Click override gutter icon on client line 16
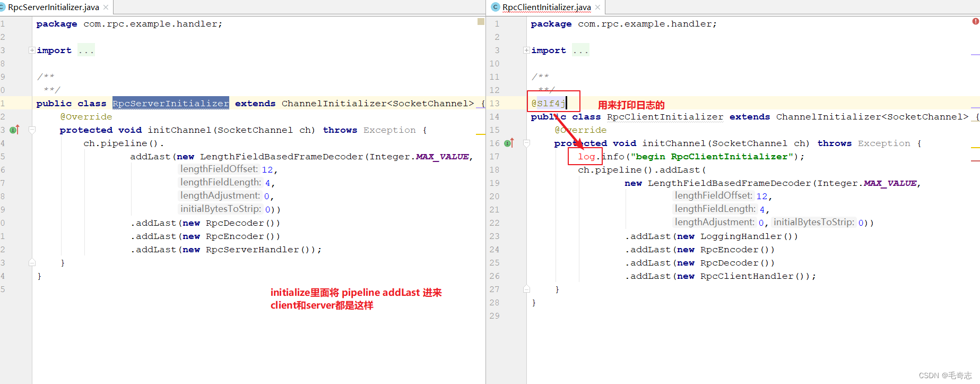 509,143
